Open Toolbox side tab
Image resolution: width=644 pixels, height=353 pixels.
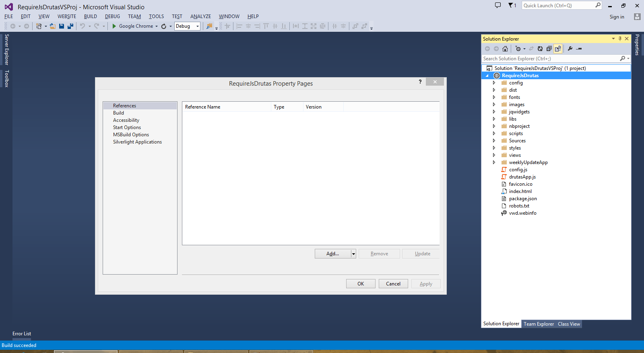pyautogui.click(x=6, y=78)
